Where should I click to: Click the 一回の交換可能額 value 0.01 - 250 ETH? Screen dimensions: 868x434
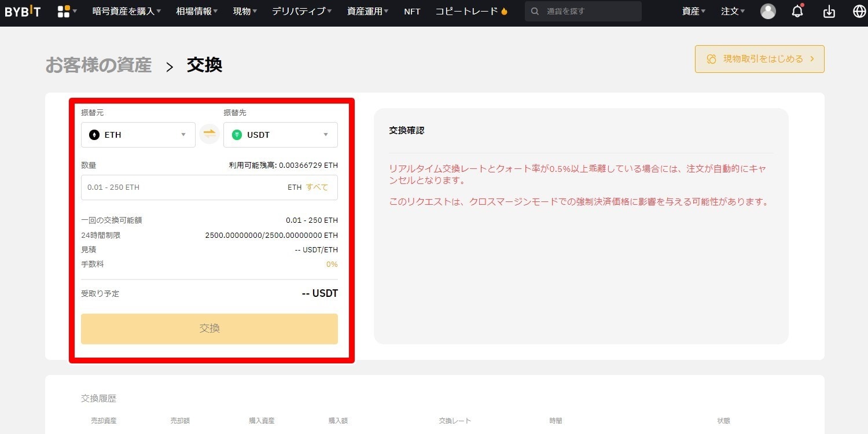tap(312, 220)
